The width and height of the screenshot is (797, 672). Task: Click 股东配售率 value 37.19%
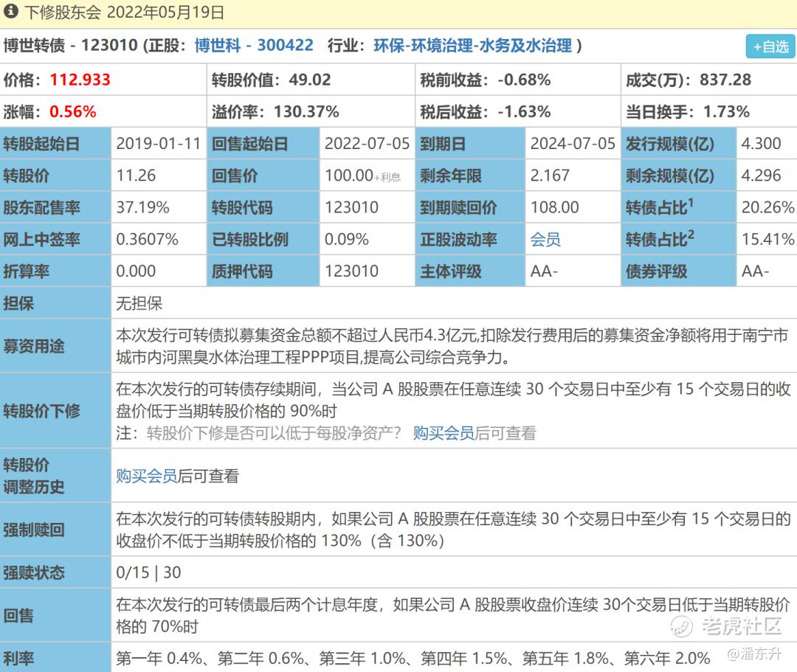tap(143, 207)
